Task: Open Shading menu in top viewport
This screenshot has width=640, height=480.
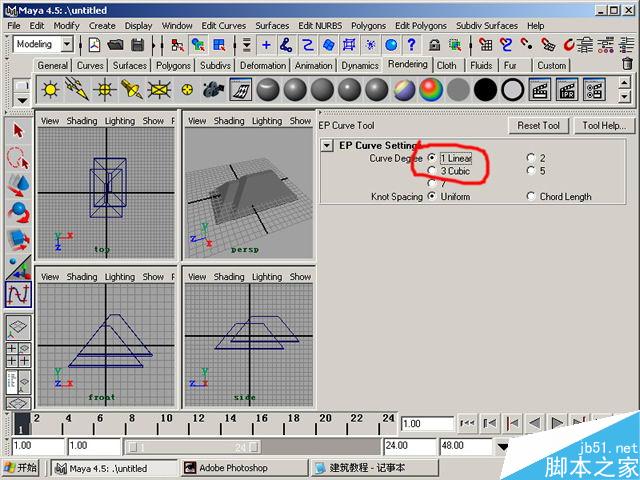Action: [82, 121]
